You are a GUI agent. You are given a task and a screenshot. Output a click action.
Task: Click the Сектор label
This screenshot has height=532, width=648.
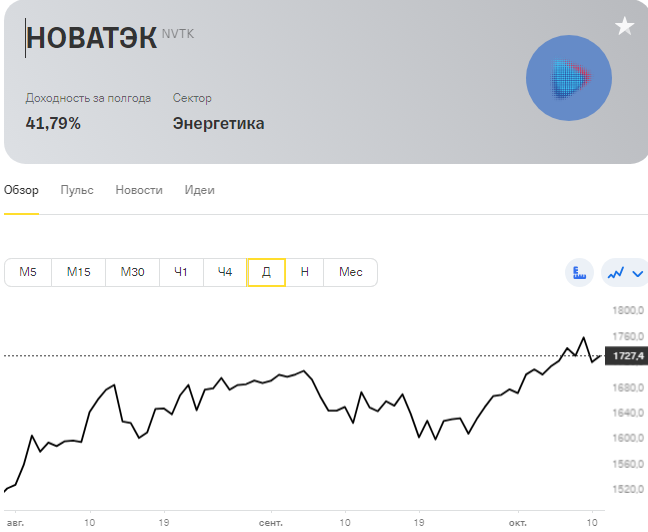click(192, 98)
